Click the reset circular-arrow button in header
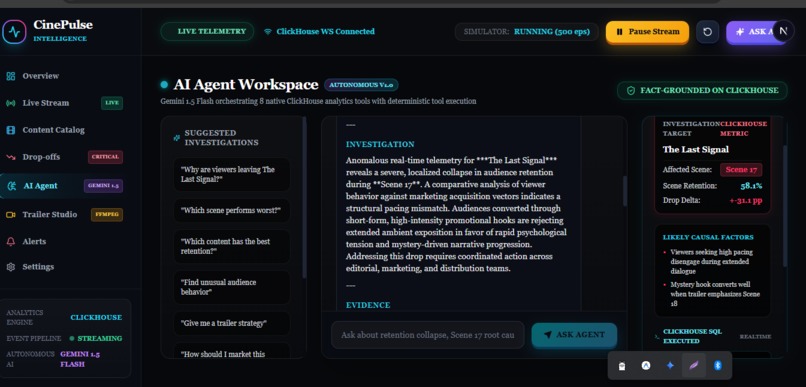806x387 pixels. [707, 32]
